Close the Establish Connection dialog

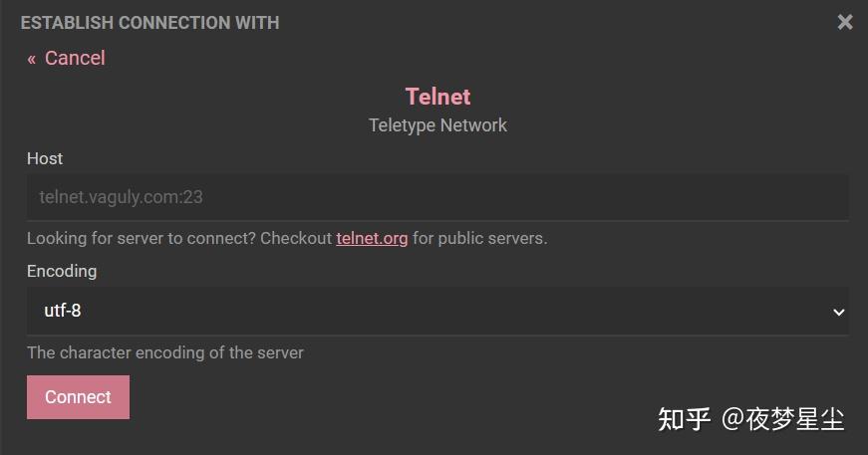coord(845,22)
